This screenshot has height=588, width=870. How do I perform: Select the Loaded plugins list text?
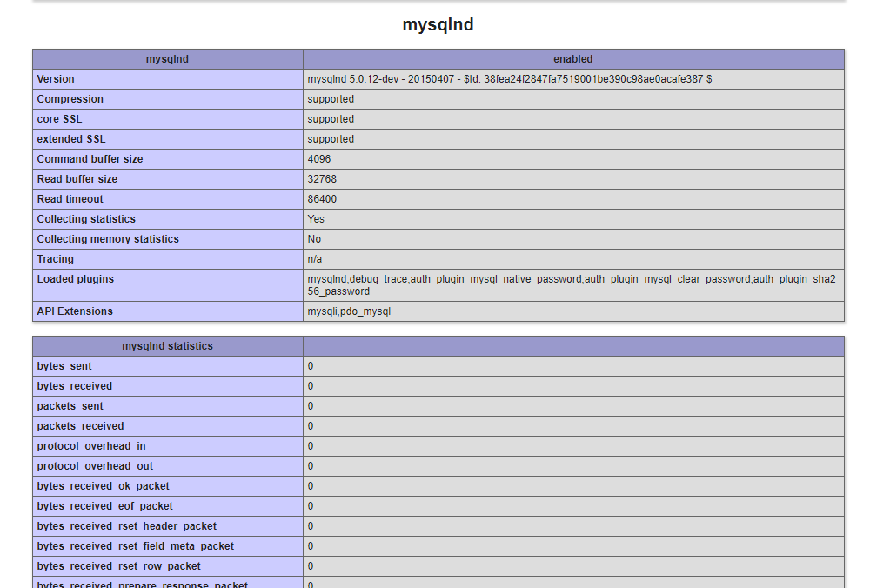(571, 285)
